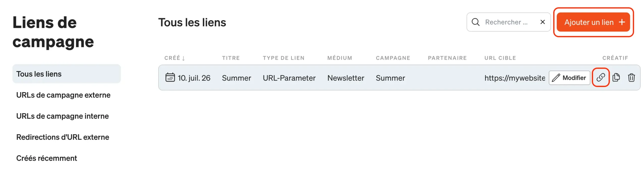This screenshot has width=644, height=179.
Task: Click the chain link icon in Summer row
Action: pyautogui.click(x=600, y=77)
